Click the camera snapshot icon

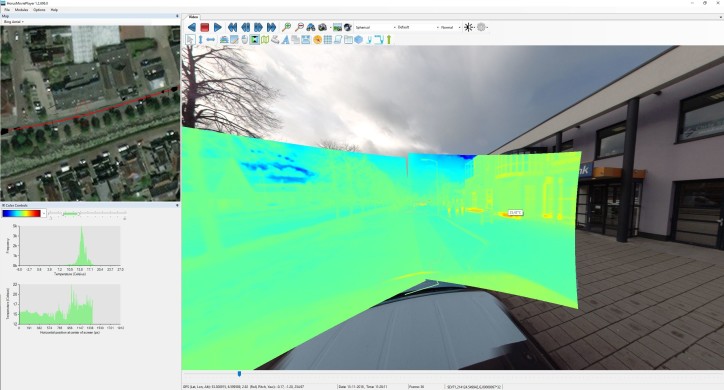click(x=322, y=27)
